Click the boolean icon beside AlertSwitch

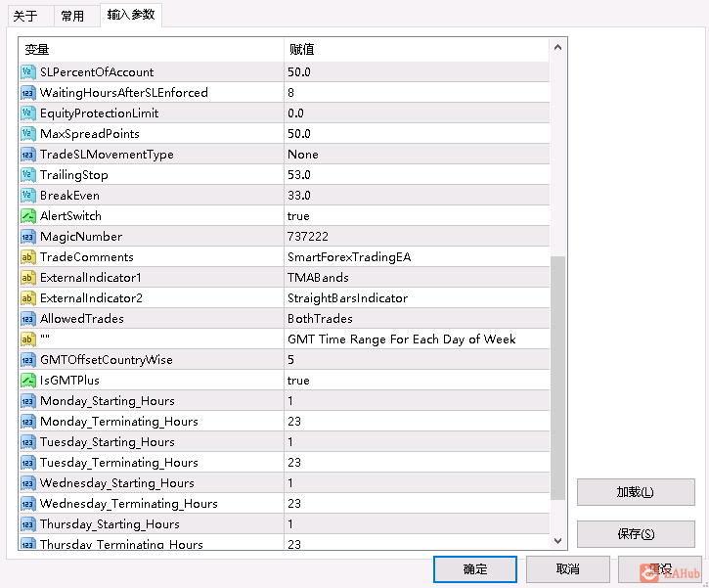pos(28,216)
